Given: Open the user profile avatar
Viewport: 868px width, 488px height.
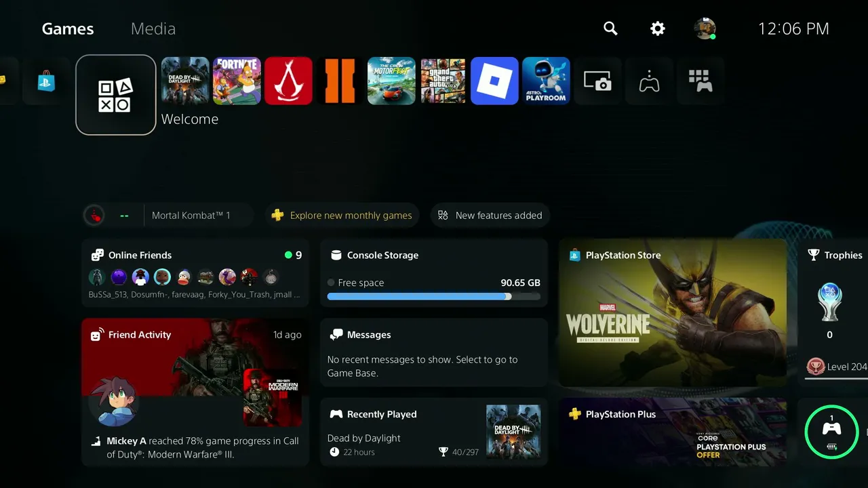Looking at the screenshot, I should pyautogui.click(x=705, y=28).
